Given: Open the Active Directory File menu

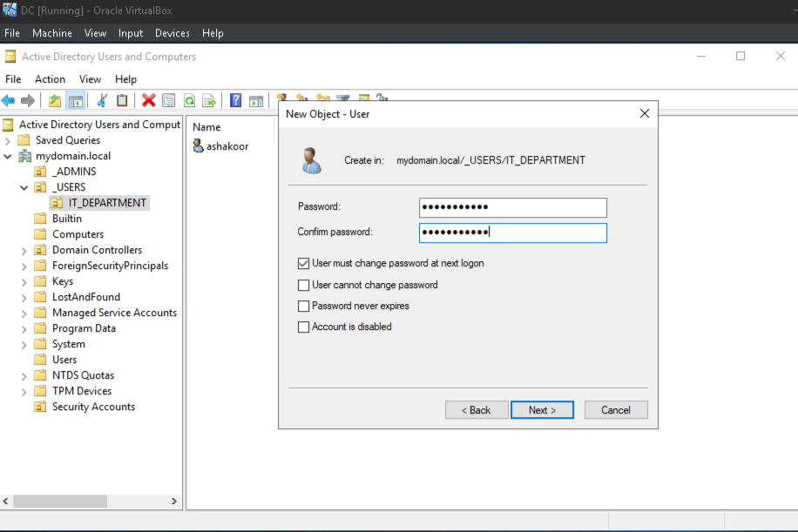Looking at the screenshot, I should [13, 79].
